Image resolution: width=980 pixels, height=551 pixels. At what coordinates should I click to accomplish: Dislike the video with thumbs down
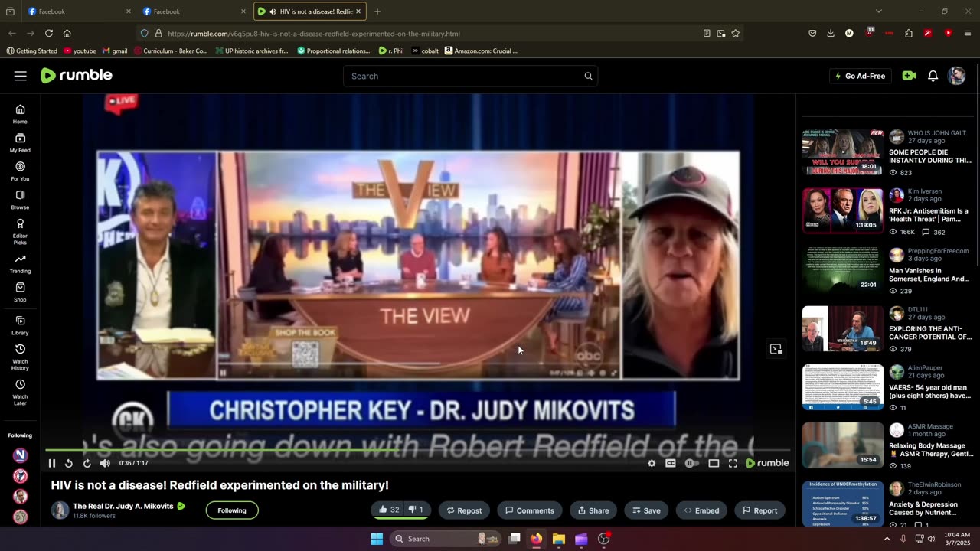pos(416,510)
